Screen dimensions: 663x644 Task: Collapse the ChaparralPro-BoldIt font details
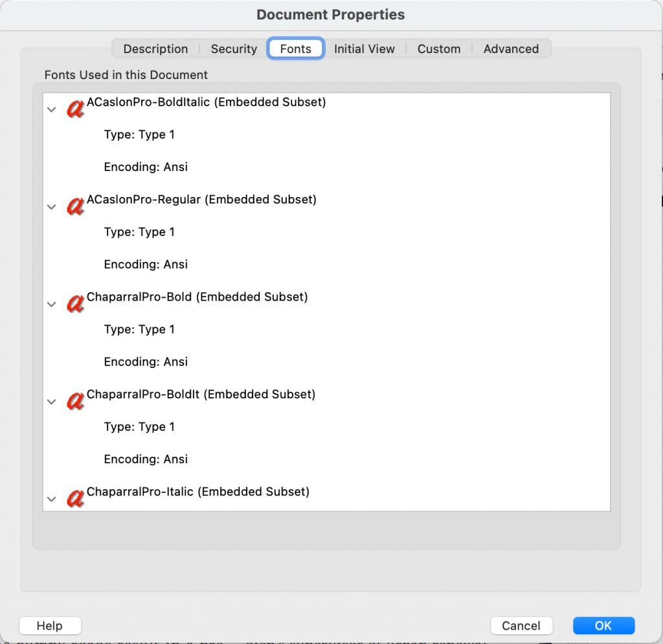(51, 402)
